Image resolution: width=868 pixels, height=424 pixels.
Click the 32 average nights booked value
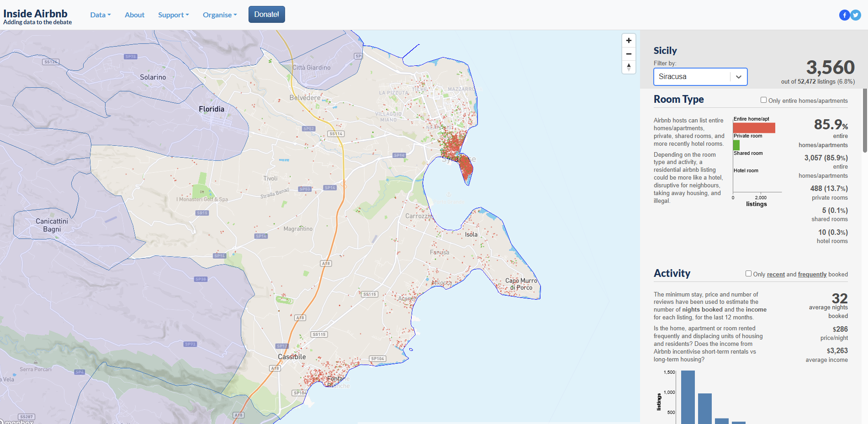click(x=840, y=298)
